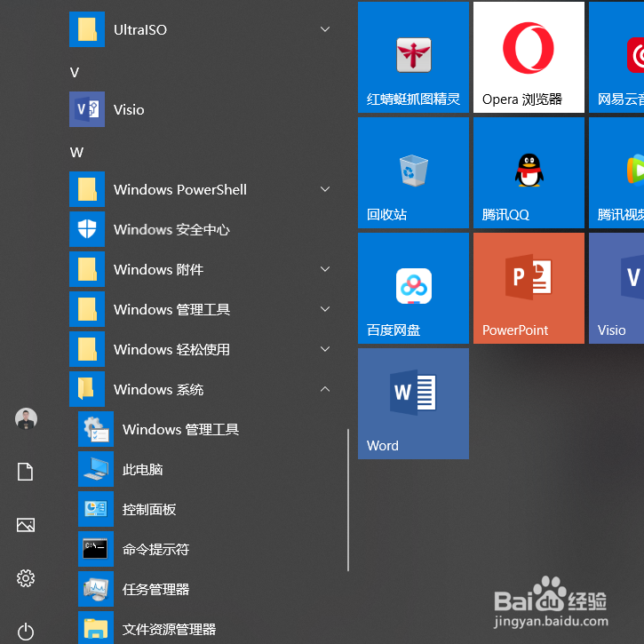This screenshot has width=644, height=644.
Task: Click the Windows PowerShell folder icon
Action: [x=87, y=189]
